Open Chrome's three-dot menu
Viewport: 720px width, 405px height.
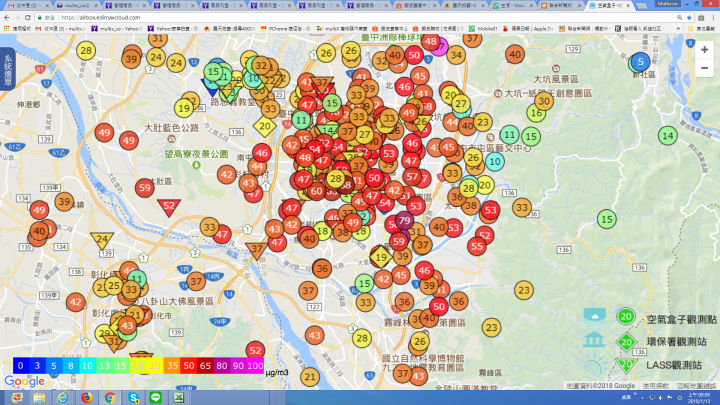coord(713,17)
